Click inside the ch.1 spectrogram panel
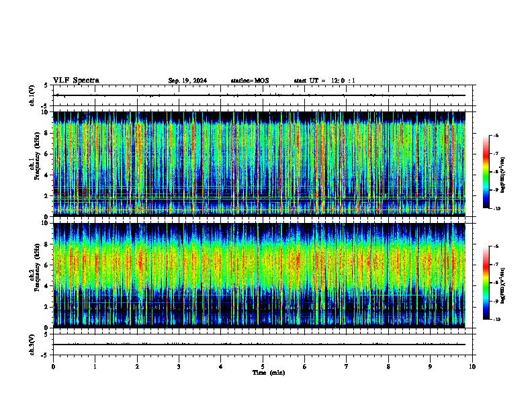The width and height of the screenshot is (532, 411). pyautogui.click(x=259, y=164)
